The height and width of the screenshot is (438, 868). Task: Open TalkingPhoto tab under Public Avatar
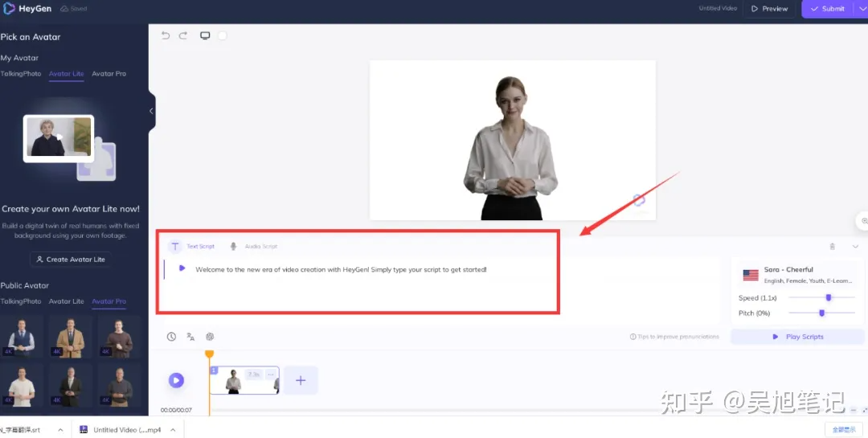click(20, 301)
